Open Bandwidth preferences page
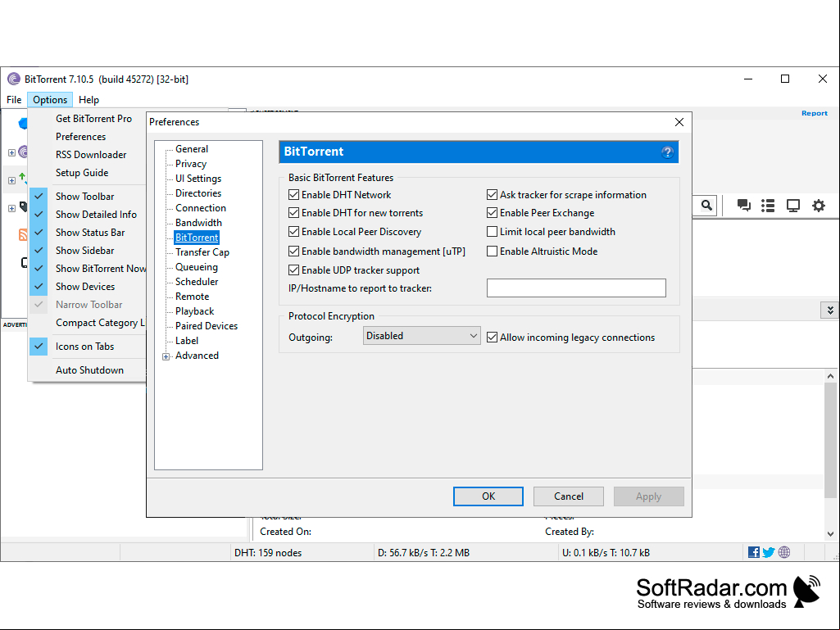 coord(198,223)
